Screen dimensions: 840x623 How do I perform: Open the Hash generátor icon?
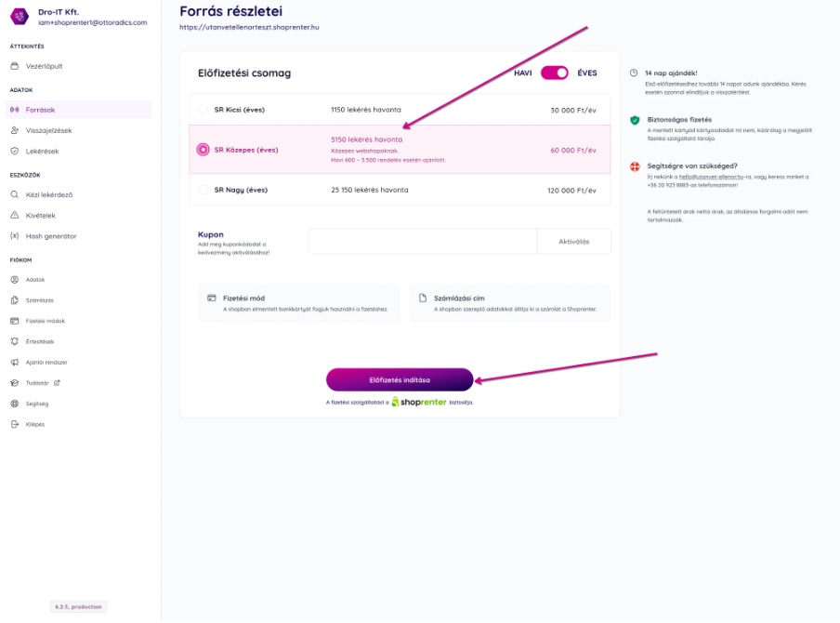(x=15, y=236)
